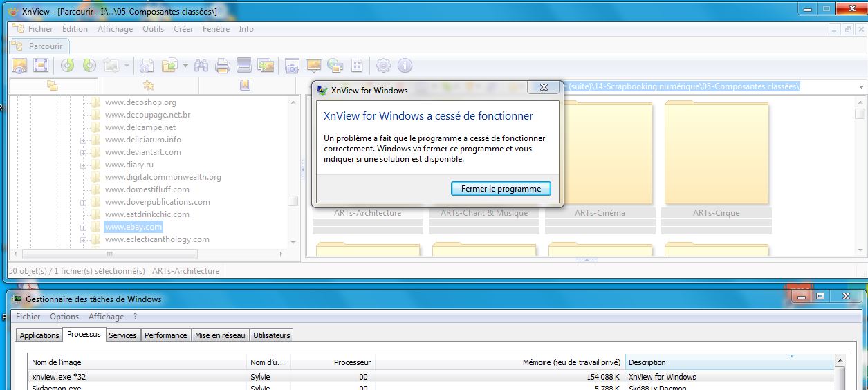
Task: Select www.eatdrinkchic.com folder in tree
Action: 147,215
